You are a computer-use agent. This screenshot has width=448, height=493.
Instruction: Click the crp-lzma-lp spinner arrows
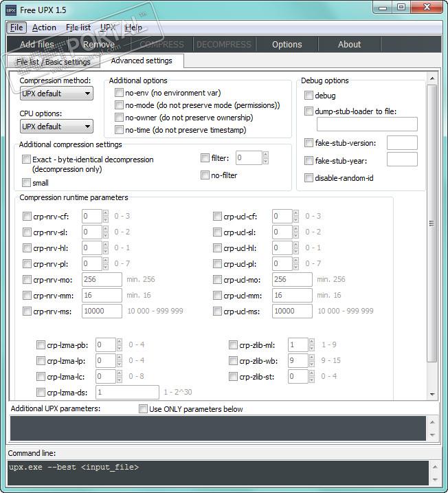[120, 360]
